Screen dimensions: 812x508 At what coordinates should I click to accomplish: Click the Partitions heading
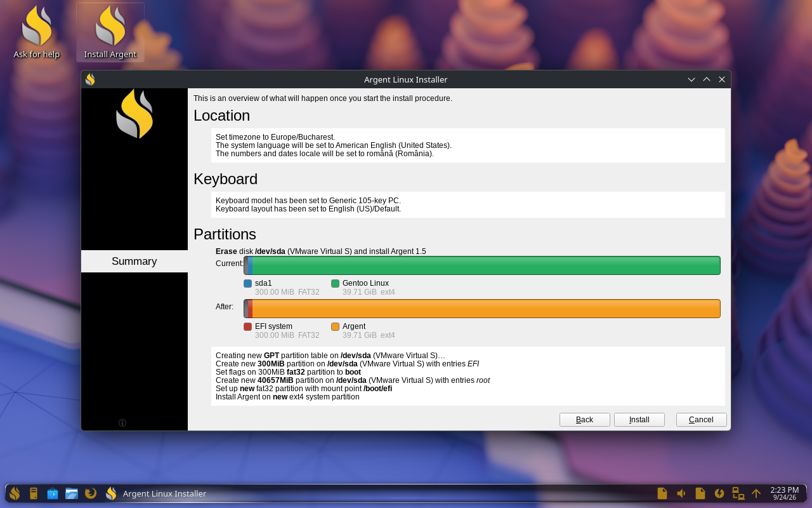(225, 234)
